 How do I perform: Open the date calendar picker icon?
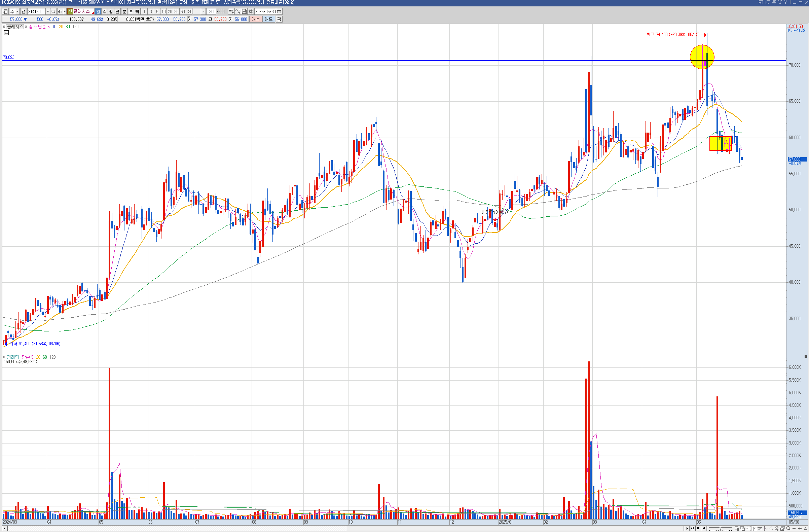click(x=279, y=11)
